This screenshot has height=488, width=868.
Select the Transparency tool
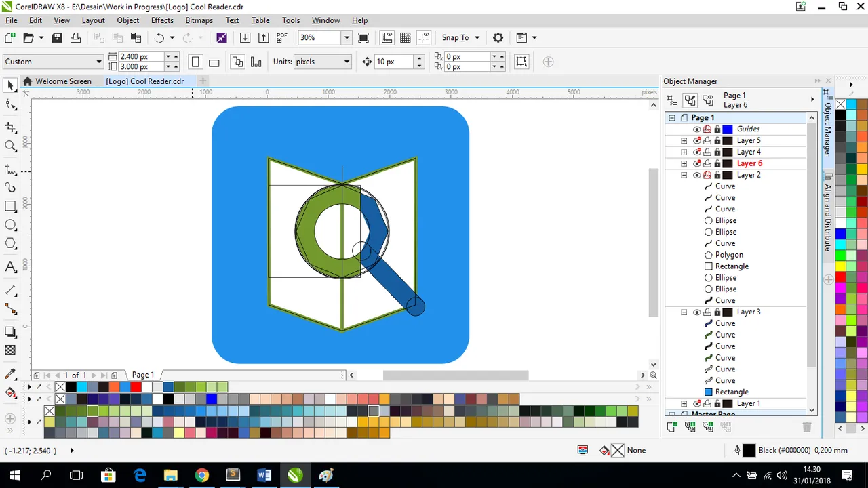pyautogui.click(x=10, y=350)
